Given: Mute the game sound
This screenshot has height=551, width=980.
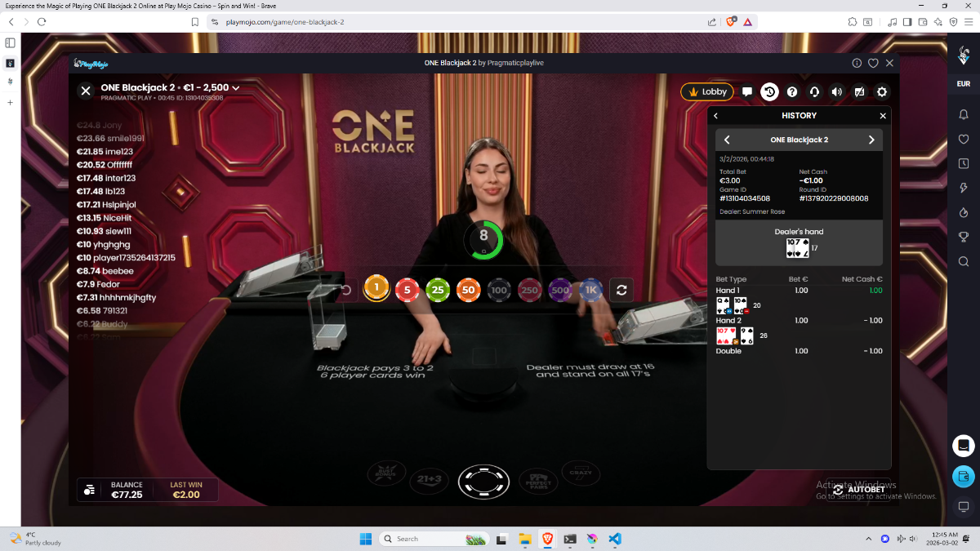Looking at the screenshot, I should tap(836, 92).
